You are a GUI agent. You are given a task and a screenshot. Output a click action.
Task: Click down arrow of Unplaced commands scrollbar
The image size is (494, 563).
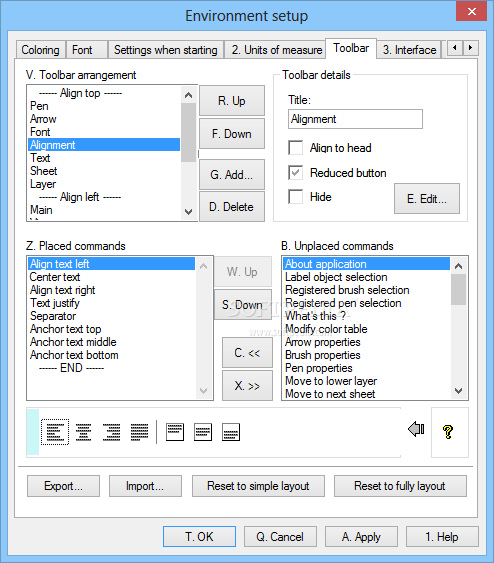pos(458,391)
